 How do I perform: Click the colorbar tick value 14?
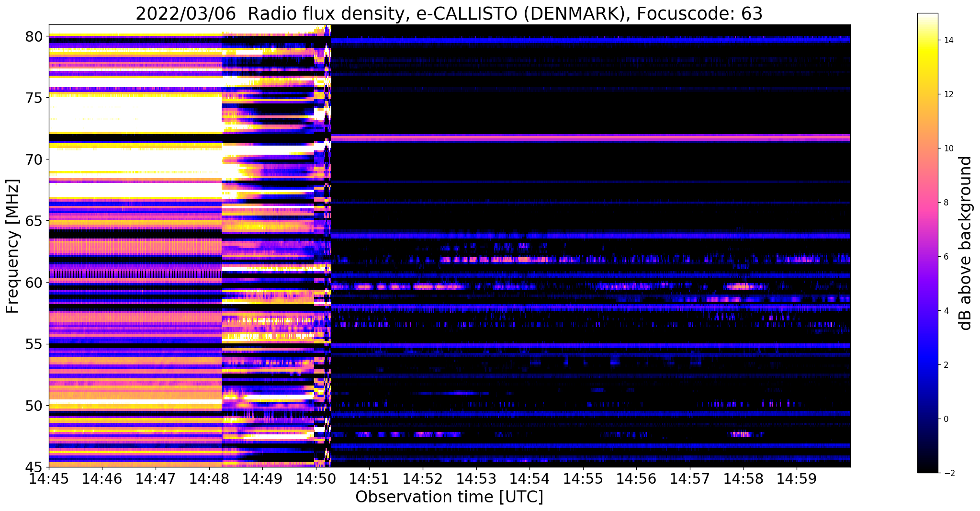pyautogui.click(x=948, y=40)
